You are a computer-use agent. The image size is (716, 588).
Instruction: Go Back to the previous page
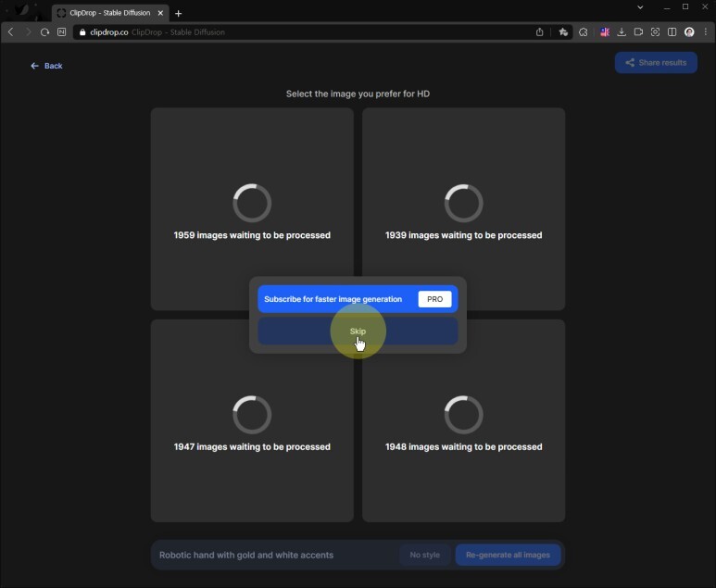click(x=46, y=66)
